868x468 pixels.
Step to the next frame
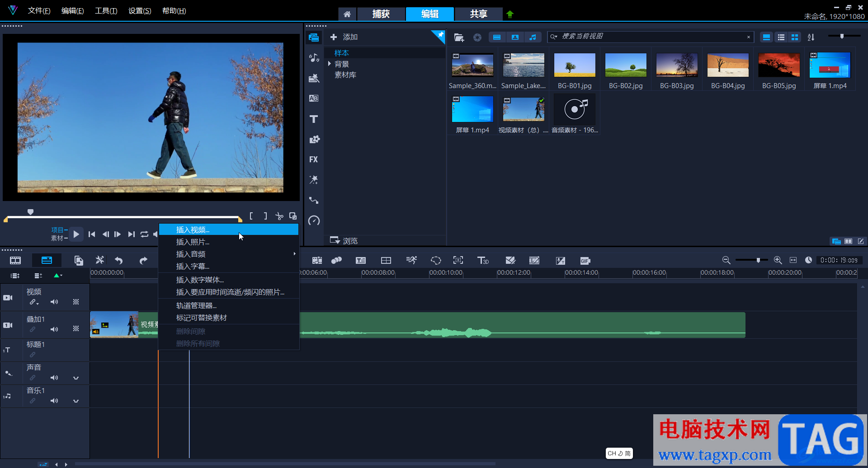pos(118,234)
